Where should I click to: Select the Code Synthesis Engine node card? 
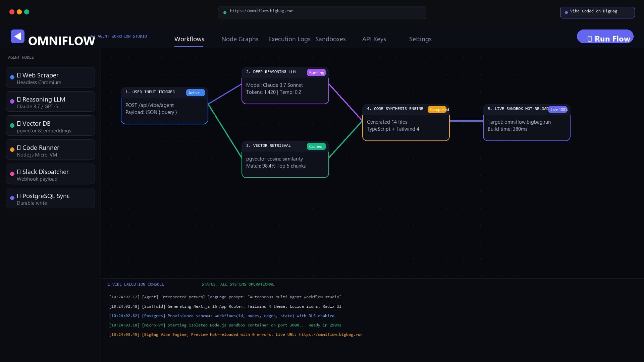(x=406, y=122)
